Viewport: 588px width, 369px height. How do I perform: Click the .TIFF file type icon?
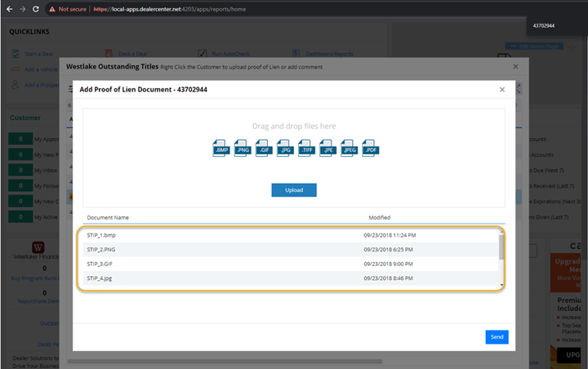point(306,148)
